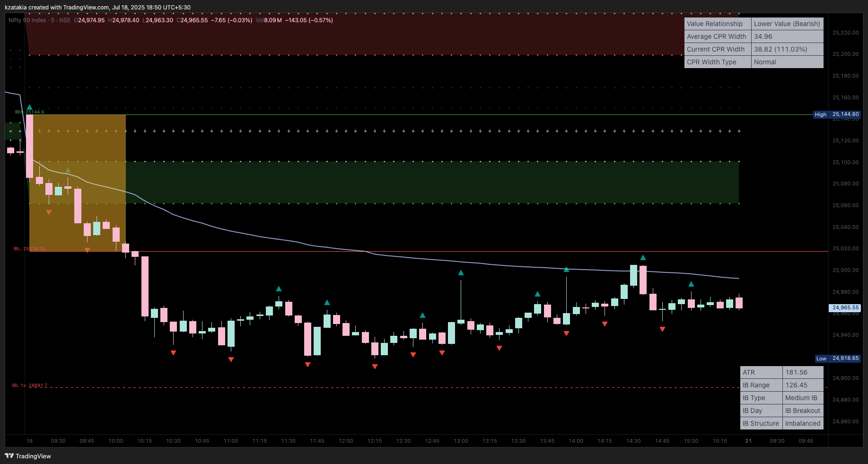Screen dimensions: 868x464
Task: Click the 24,900.00 price axis label
Action: (845, 378)
